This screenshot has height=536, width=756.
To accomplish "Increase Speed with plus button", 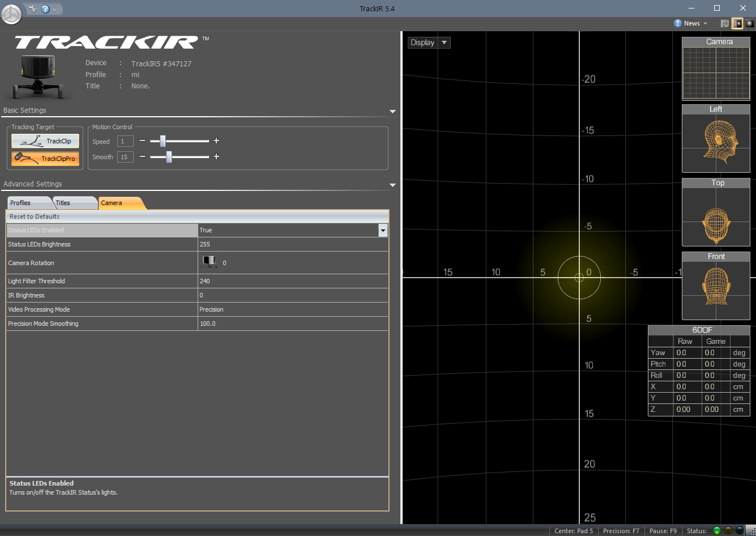I will click(x=216, y=141).
